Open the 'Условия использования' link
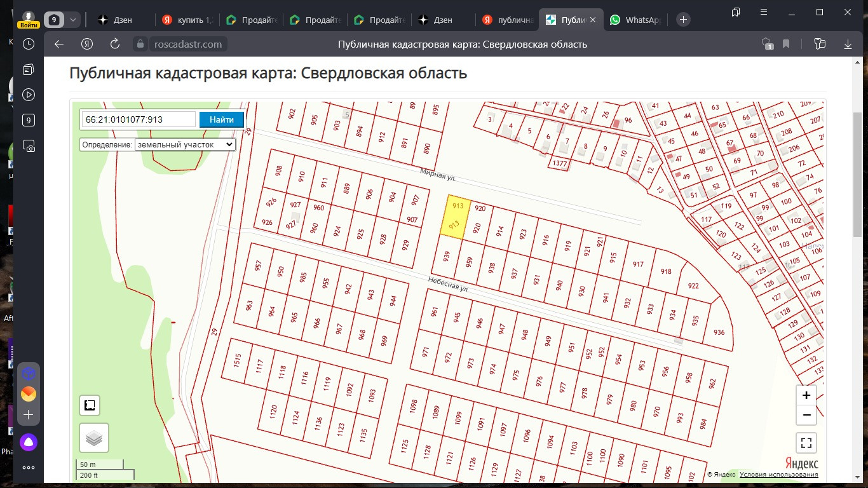The image size is (868, 488). (778, 475)
